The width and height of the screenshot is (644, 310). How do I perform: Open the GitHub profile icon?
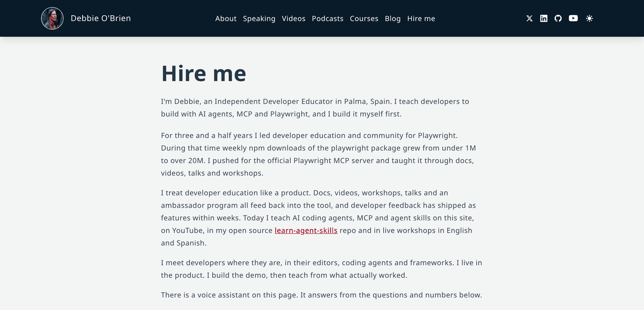(x=558, y=19)
